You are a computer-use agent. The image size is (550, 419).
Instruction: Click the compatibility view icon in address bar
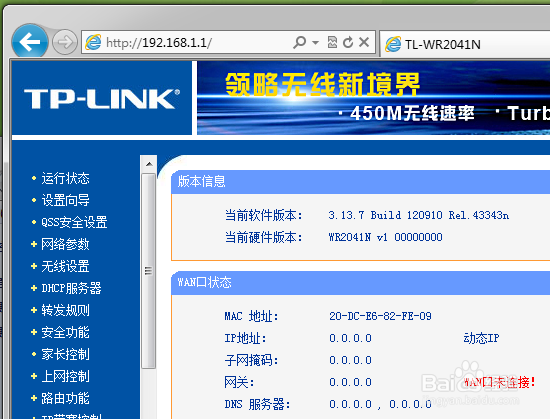[332, 42]
